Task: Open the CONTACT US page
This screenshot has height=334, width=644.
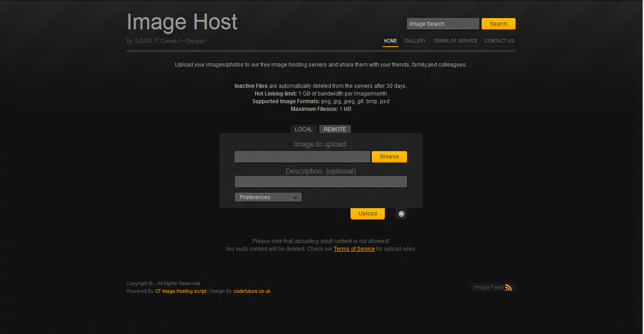Action: (x=499, y=41)
